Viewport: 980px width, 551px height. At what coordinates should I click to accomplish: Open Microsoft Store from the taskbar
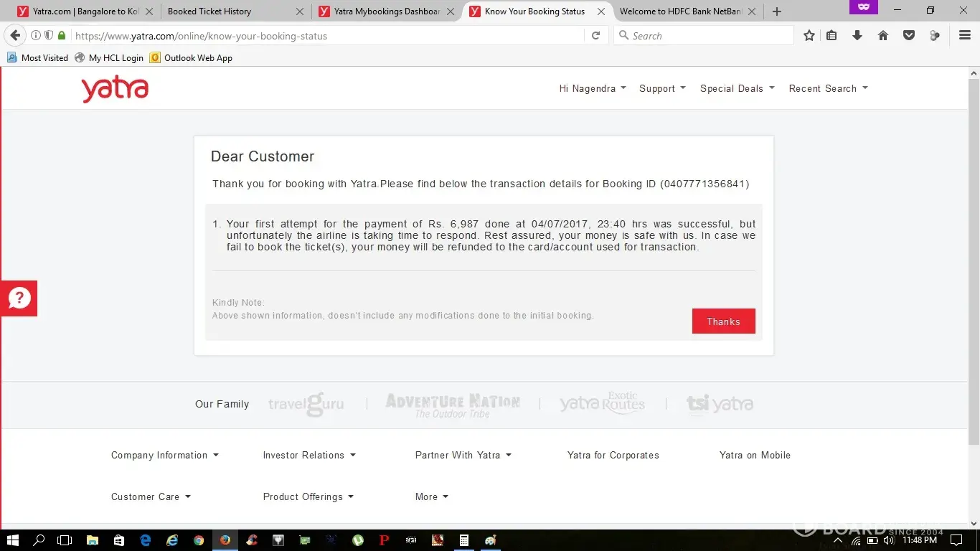[x=119, y=540]
